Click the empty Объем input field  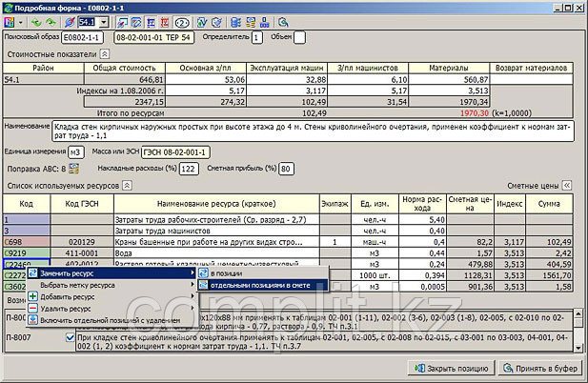pos(299,37)
